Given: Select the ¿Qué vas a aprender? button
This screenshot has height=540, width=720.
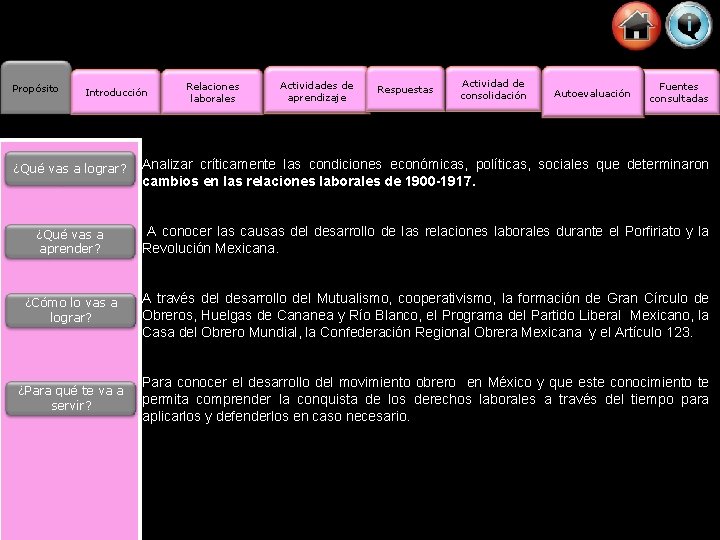Looking at the screenshot, I should click(70, 241).
